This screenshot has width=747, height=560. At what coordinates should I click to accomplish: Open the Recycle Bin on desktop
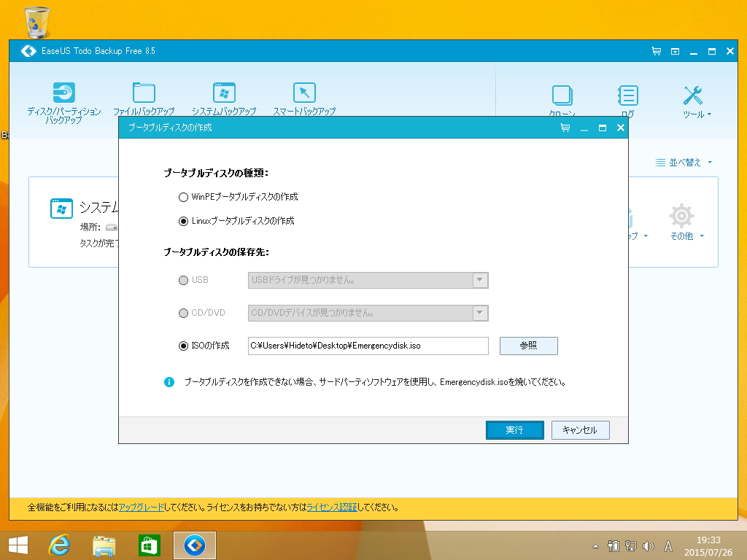coord(36,23)
